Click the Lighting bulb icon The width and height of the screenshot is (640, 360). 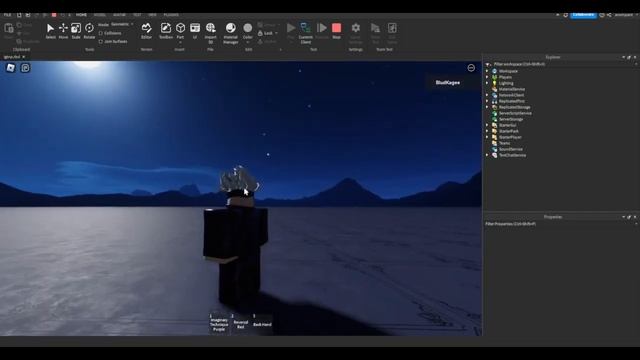(494, 83)
